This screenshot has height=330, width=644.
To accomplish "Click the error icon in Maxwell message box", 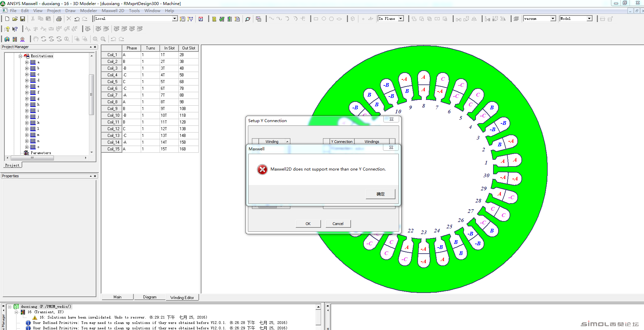I will pyautogui.click(x=262, y=170).
